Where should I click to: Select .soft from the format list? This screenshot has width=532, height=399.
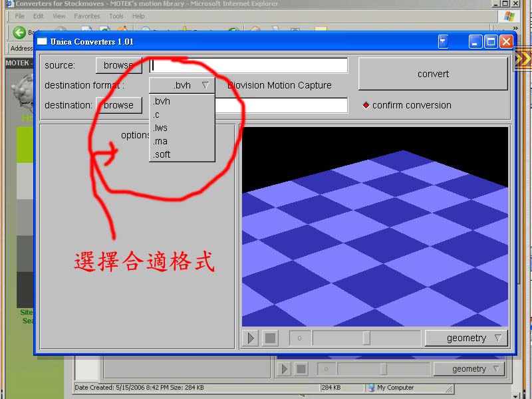(182, 154)
